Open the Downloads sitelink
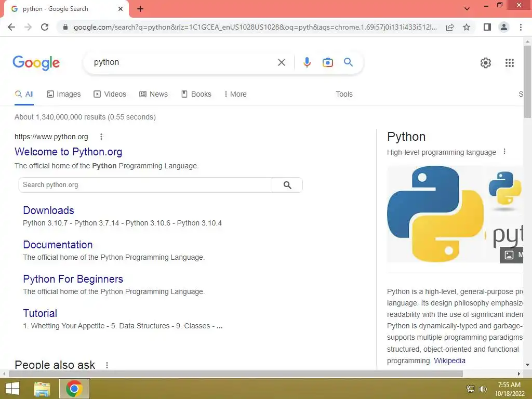Screen dimensions: 532x399 point(48,210)
